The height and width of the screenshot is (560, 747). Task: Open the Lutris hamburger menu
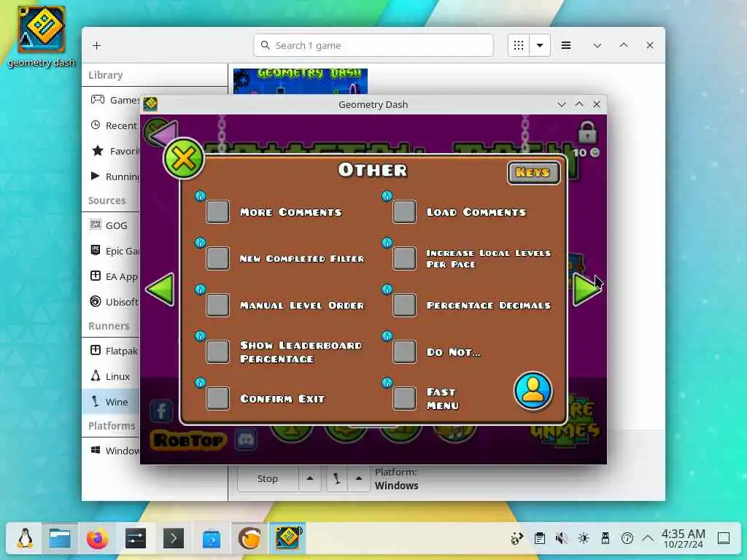[x=566, y=45]
